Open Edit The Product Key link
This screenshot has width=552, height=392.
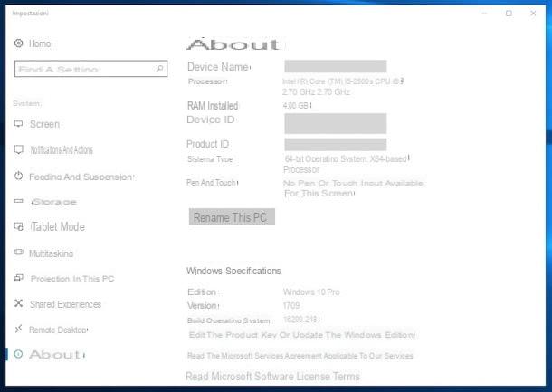[301, 335]
